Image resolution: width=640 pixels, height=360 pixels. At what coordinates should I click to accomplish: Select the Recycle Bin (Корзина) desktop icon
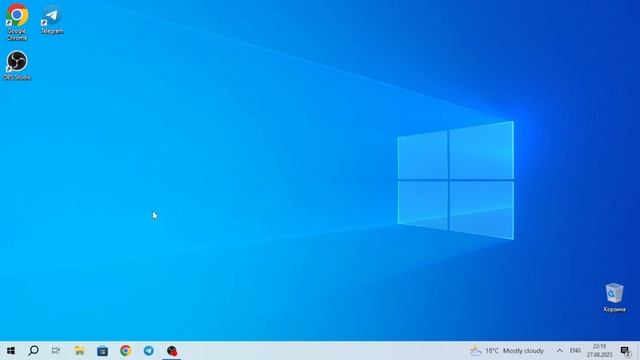(614, 298)
